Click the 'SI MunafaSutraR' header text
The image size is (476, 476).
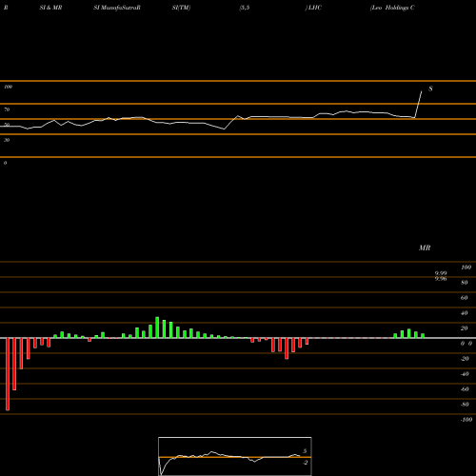[x=117, y=8]
